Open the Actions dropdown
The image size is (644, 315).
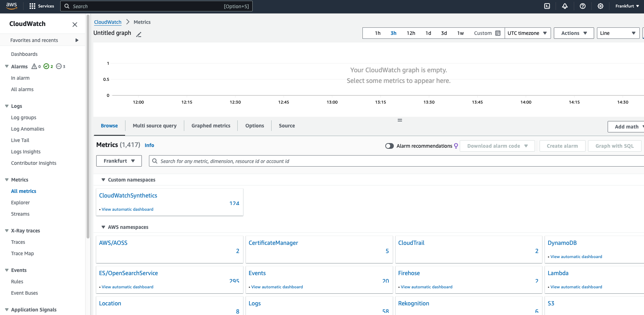574,33
